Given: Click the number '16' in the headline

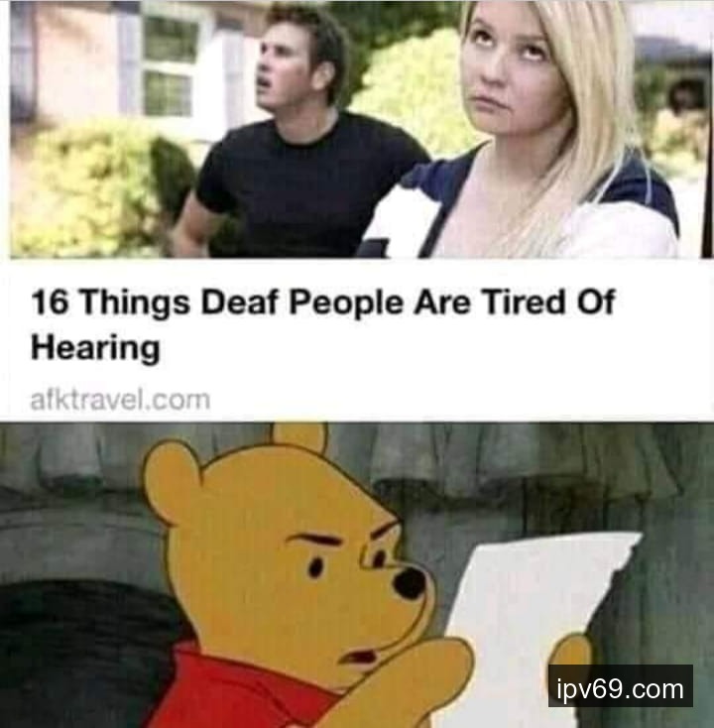Looking at the screenshot, I should tap(51, 303).
